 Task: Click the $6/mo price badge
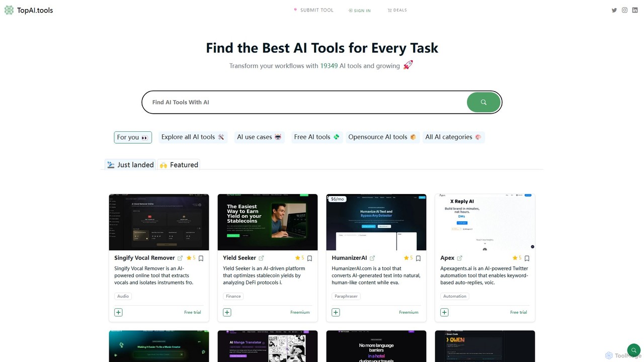click(x=338, y=199)
